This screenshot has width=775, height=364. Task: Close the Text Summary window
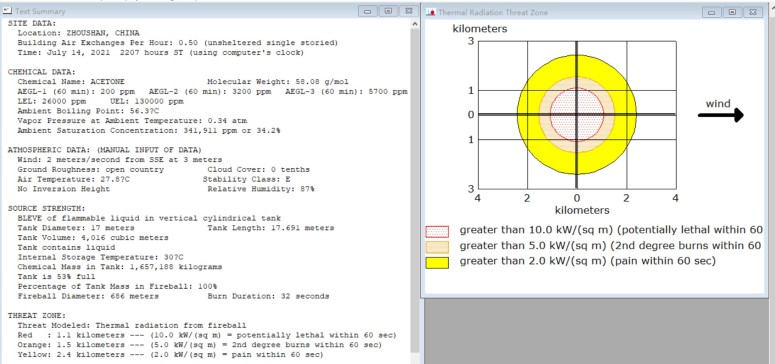click(409, 11)
